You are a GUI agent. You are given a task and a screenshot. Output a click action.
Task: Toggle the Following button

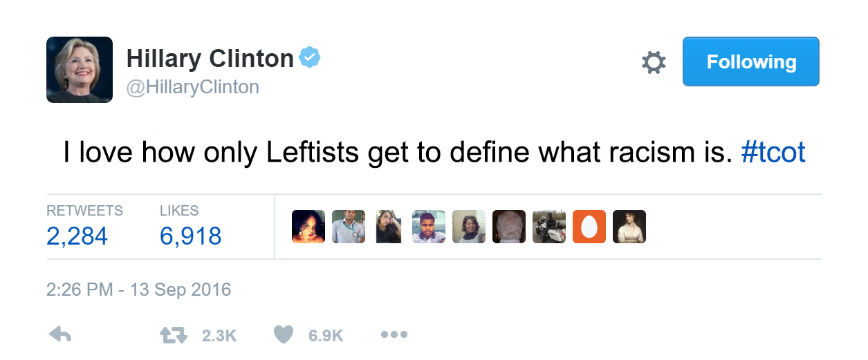coord(750,61)
